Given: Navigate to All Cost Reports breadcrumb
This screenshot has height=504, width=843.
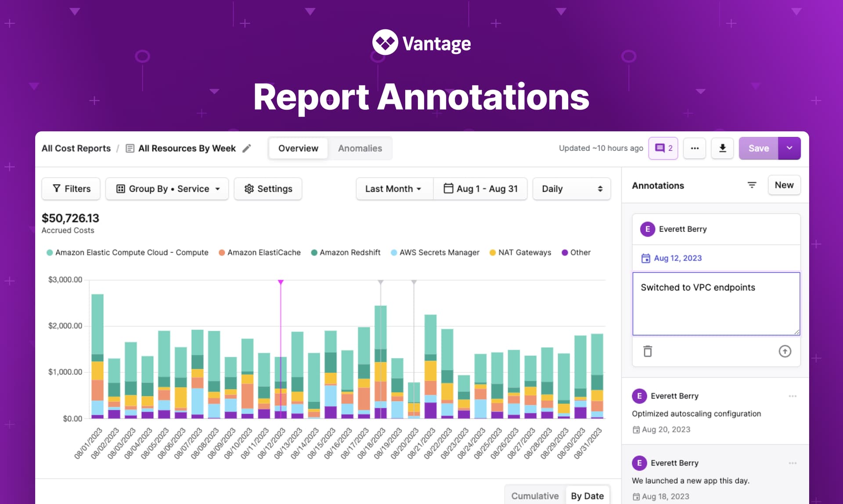Looking at the screenshot, I should pos(76,148).
